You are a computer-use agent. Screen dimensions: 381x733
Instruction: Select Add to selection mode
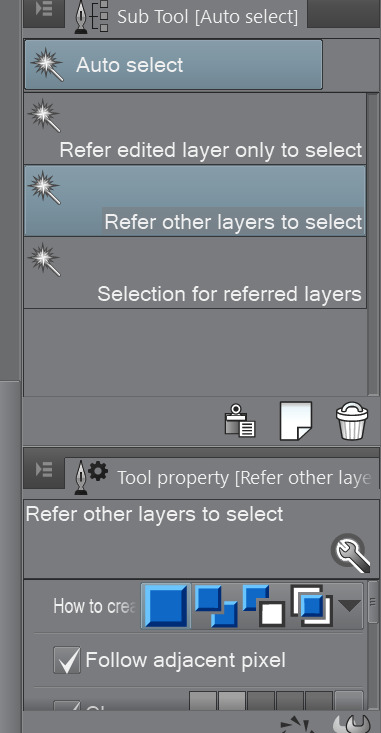(216, 606)
